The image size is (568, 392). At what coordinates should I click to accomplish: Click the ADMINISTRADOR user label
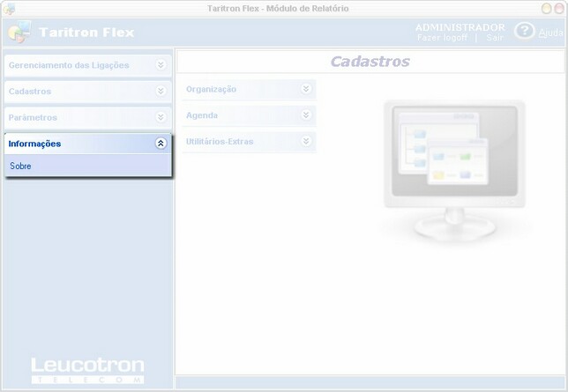(460, 27)
